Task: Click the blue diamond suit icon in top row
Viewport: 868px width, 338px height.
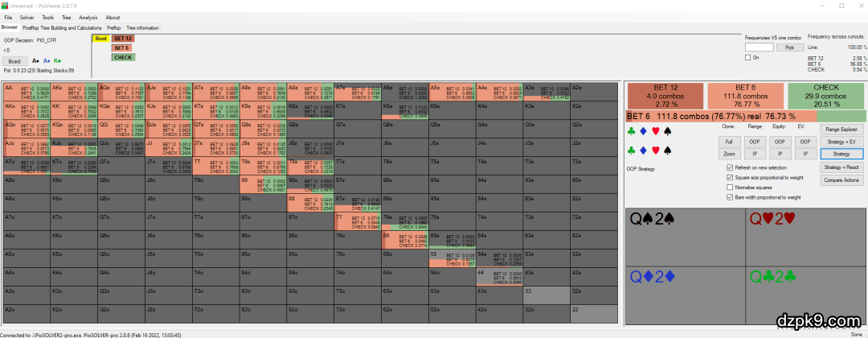Action: tap(644, 131)
